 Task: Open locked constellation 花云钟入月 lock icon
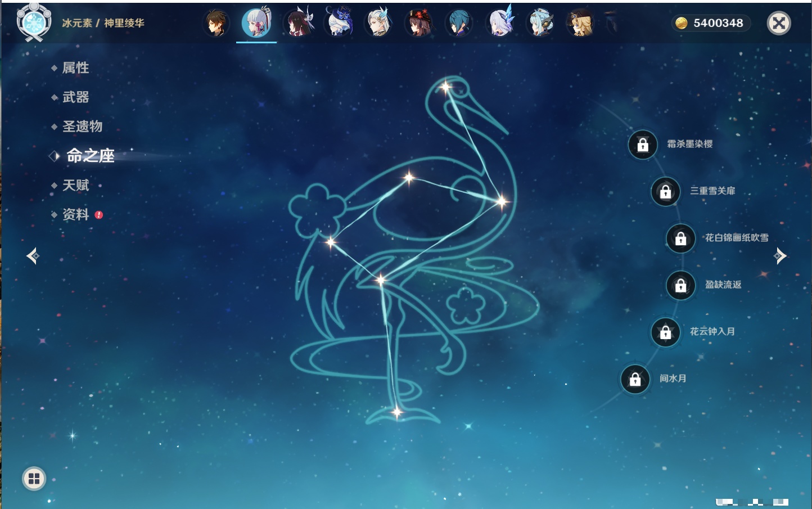click(665, 332)
